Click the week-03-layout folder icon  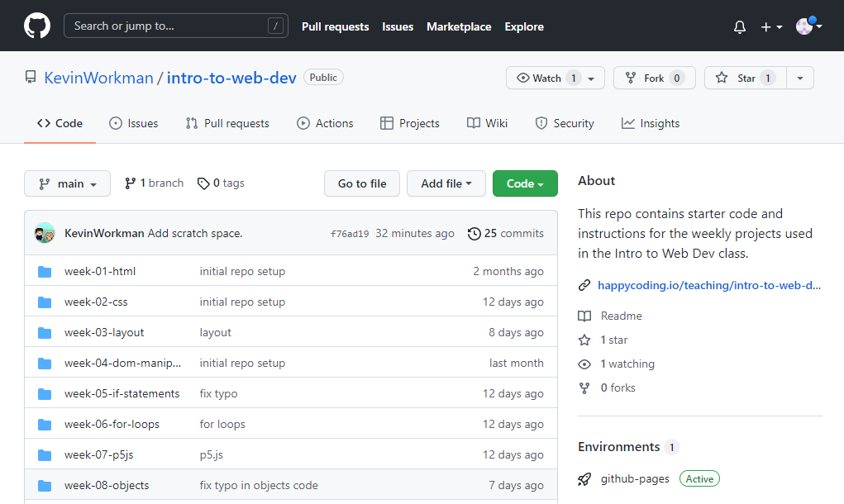tap(45, 333)
